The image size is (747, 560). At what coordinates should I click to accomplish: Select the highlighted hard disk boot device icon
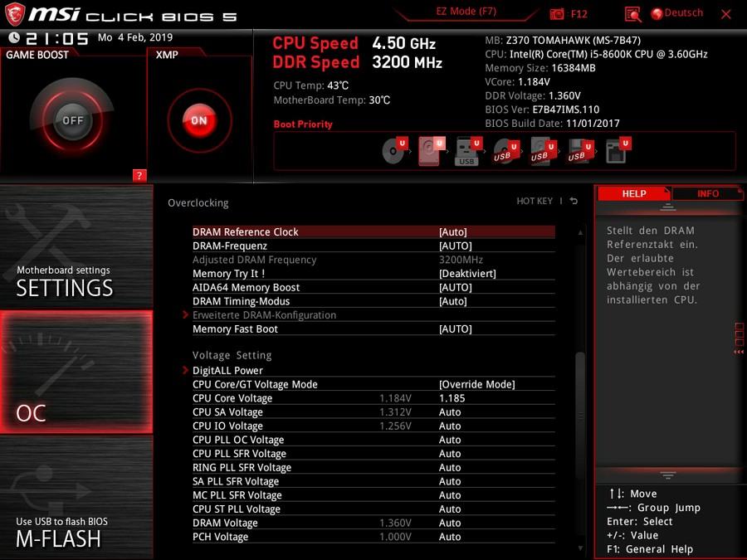pyautogui.click(x=431, y=150)
